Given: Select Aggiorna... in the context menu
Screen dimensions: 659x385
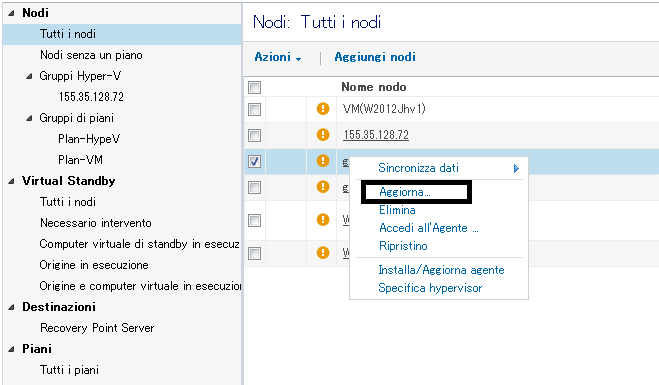Looking at the screenshot, I should coord(405,192).
